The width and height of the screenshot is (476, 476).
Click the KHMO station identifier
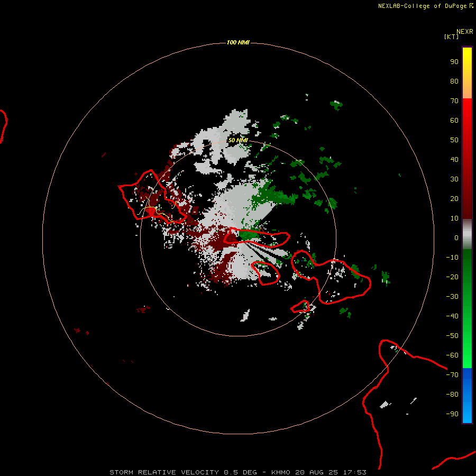(281, 472)
